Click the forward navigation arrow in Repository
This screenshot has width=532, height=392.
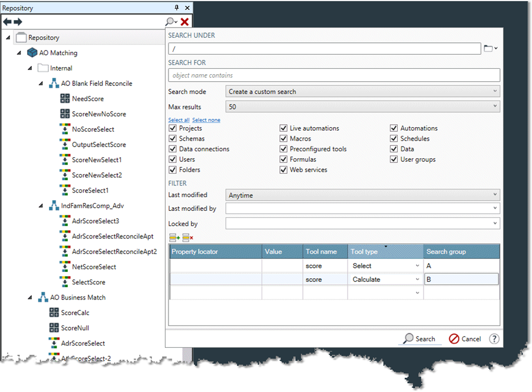point(18,21)
